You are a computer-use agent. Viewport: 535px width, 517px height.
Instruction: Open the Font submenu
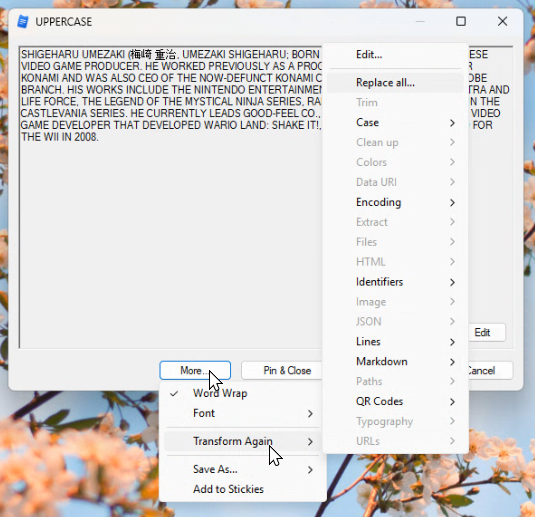coord(243,413)
